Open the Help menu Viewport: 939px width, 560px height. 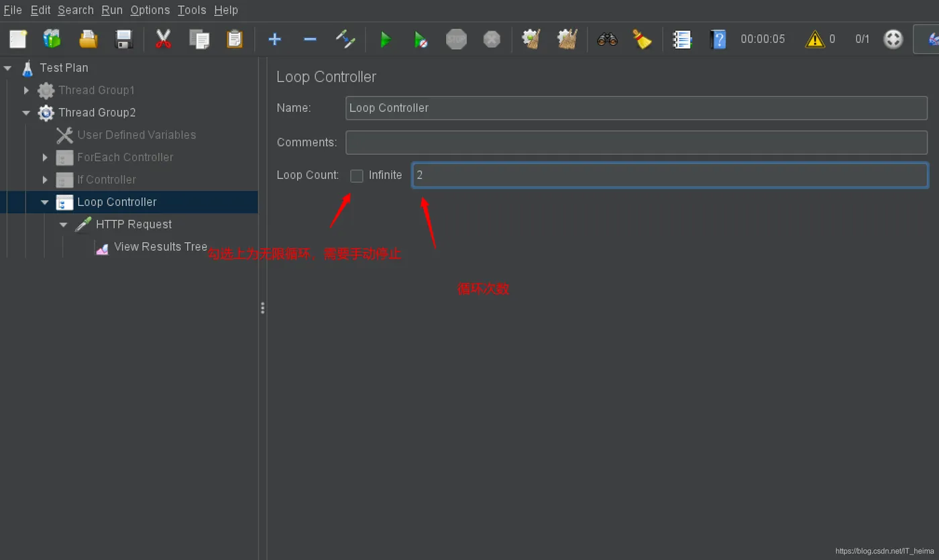[226, 10]
